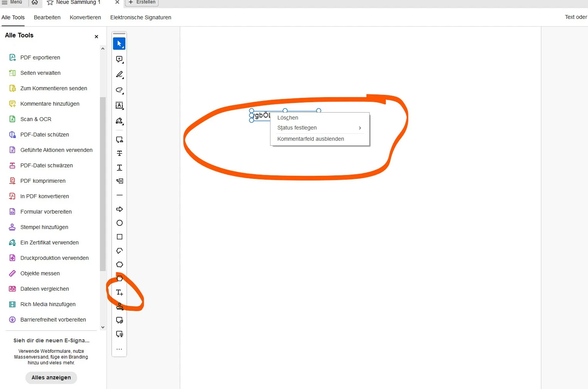Click the gbÖL text comment box
The image size is (588, 389).
pyautogui.click(x=262, y=115)
